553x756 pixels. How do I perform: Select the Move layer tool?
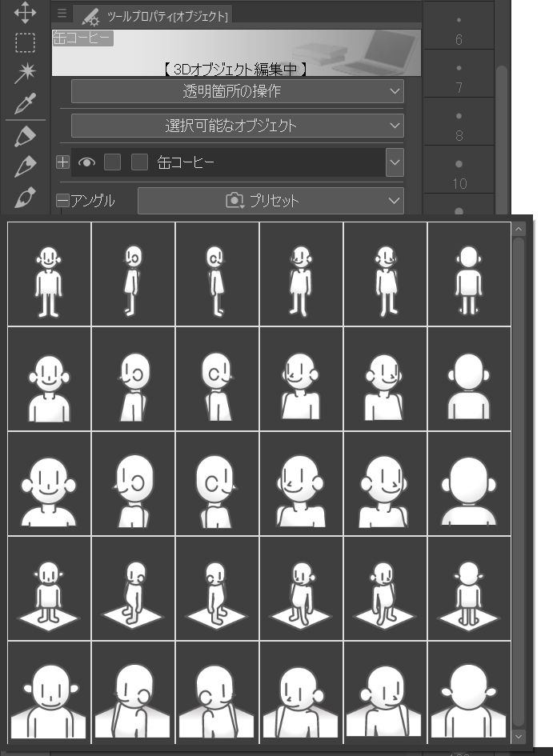[x=25, y=12]
